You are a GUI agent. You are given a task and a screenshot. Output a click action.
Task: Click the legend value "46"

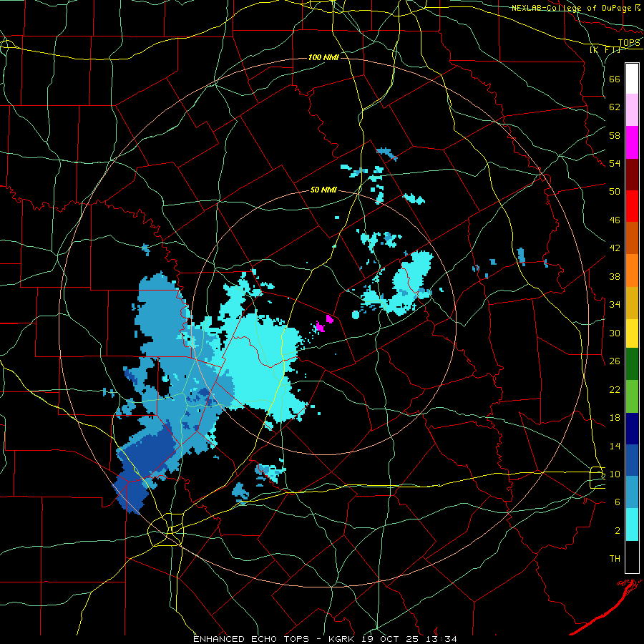click(x=615, y=220)
